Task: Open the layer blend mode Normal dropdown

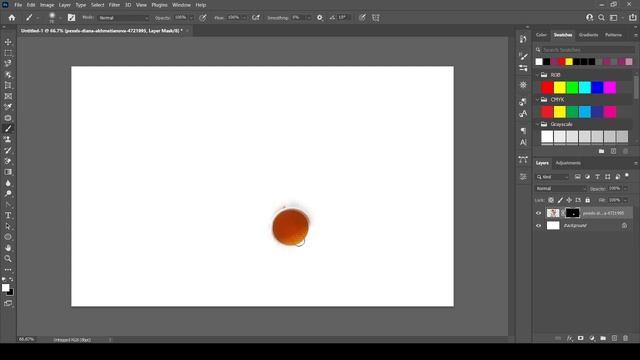Action: coord(560,189)
